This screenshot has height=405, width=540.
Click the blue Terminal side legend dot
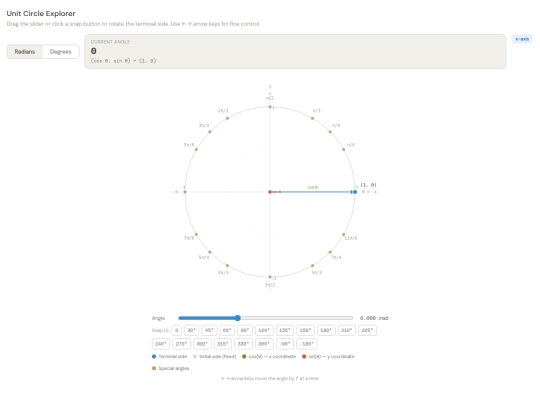point(154,356)
